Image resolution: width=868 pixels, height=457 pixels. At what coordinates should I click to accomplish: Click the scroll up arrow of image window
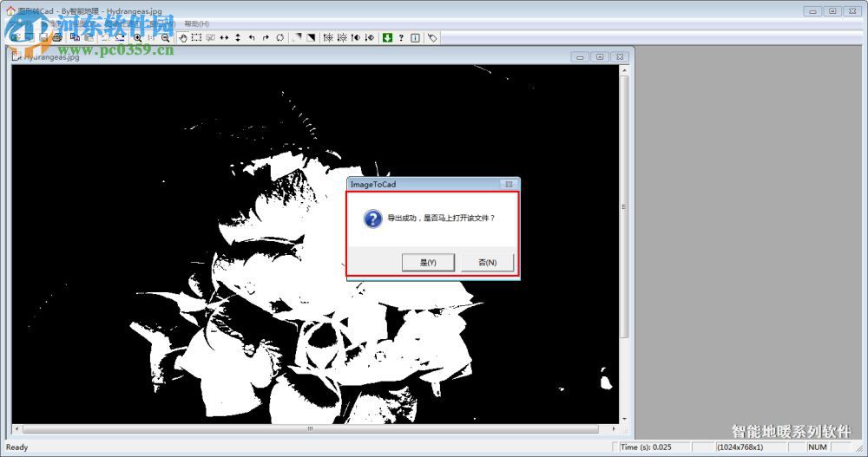pyautogui.click(x=624, y=70)
